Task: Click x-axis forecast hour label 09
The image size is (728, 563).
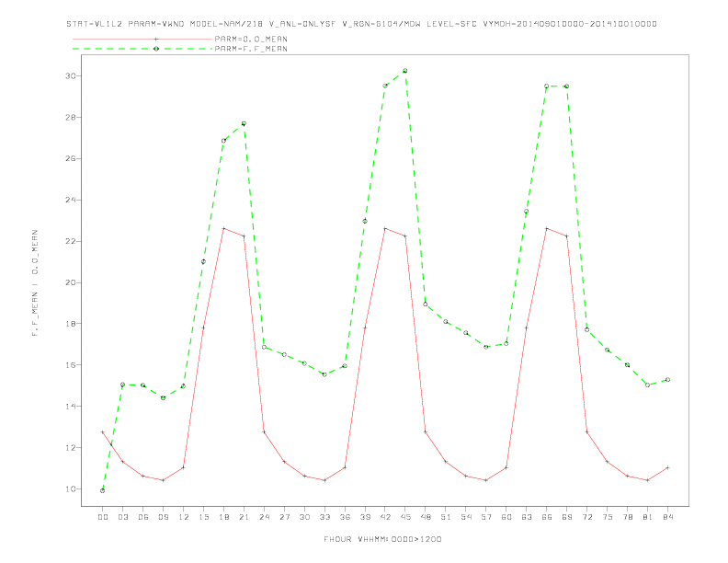Action: pos(163,517)
